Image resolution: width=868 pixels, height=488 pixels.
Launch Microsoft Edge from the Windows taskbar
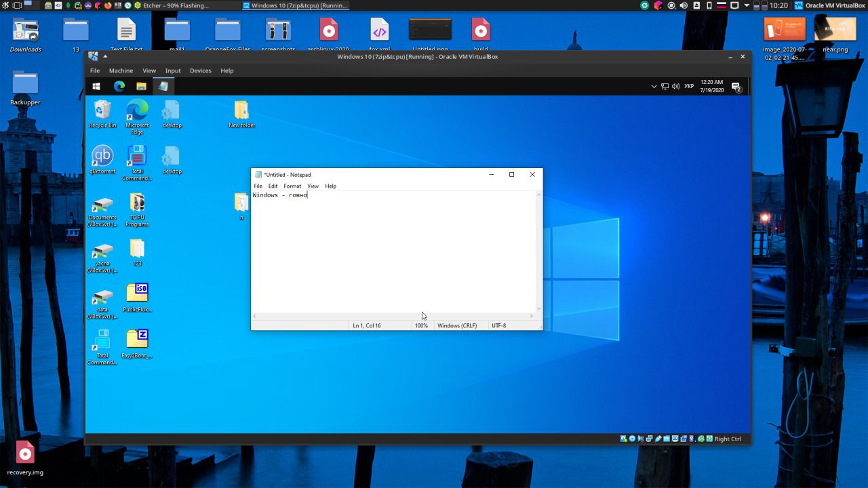tap(119, 87)
